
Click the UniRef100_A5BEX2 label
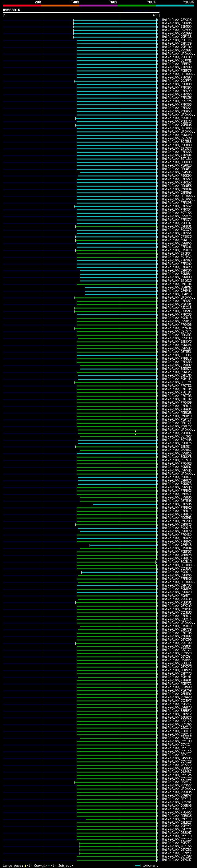tap(177, 64)
